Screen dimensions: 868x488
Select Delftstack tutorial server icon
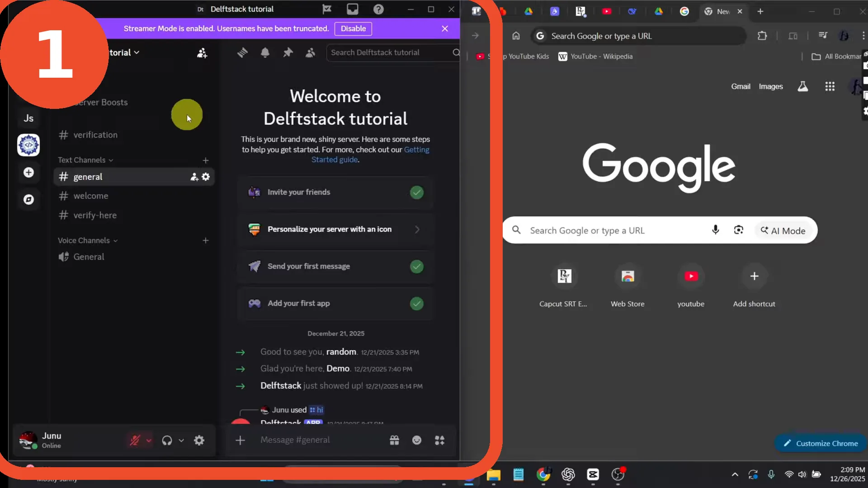point(28,145)
